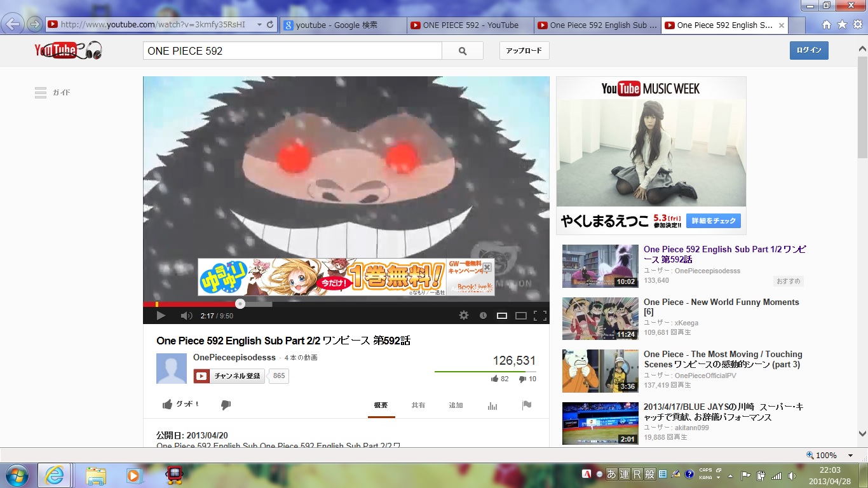Open the BLUE JAYS 川崎 video thumbnail
Viewport: 868px width, 488px height.
[x=600, y=423]
